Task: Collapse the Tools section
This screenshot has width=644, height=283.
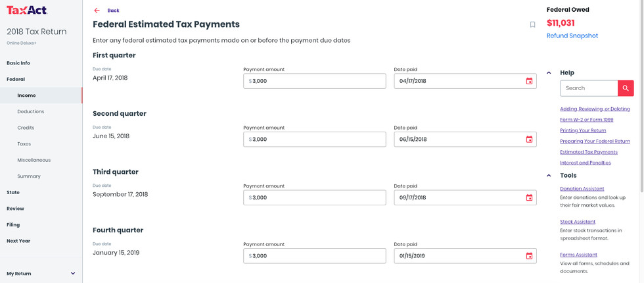Action: [549, 176]
